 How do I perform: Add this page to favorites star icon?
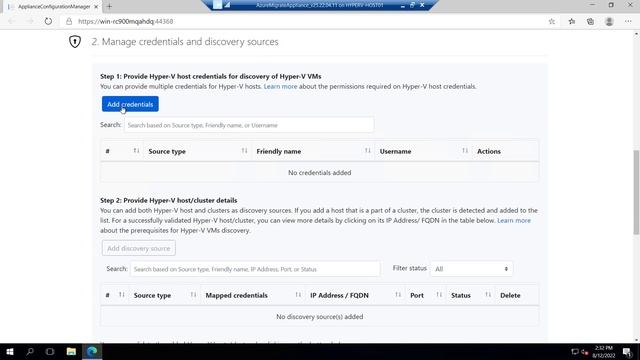552,21
